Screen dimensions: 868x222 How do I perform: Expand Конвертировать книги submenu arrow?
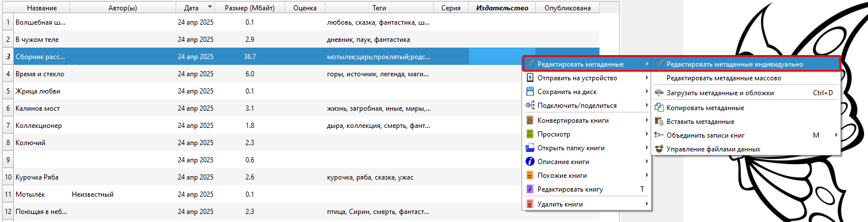tap(647, 120)
